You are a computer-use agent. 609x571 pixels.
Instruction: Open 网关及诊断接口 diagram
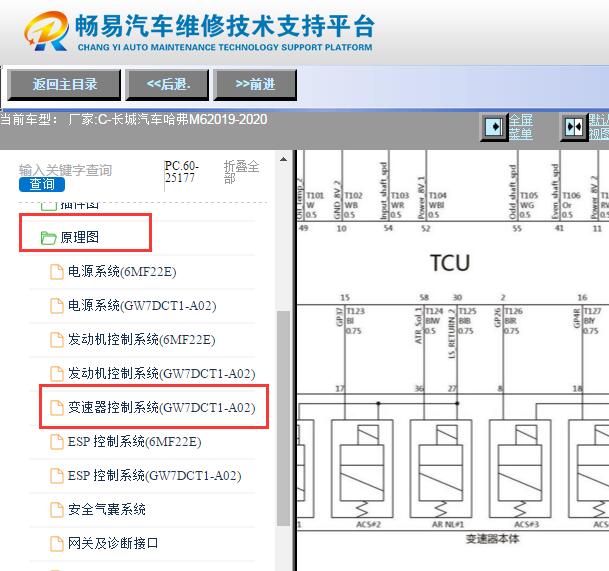click(x=113, y=543)
